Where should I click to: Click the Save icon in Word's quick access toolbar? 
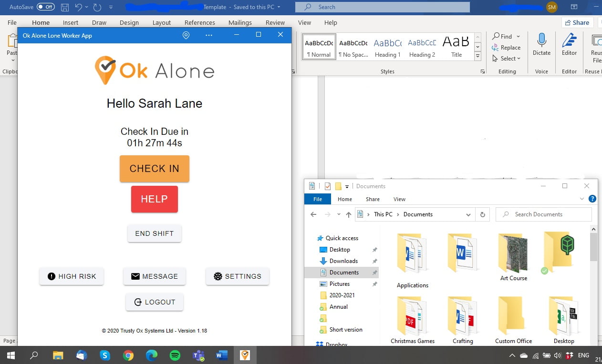point(65,7)
